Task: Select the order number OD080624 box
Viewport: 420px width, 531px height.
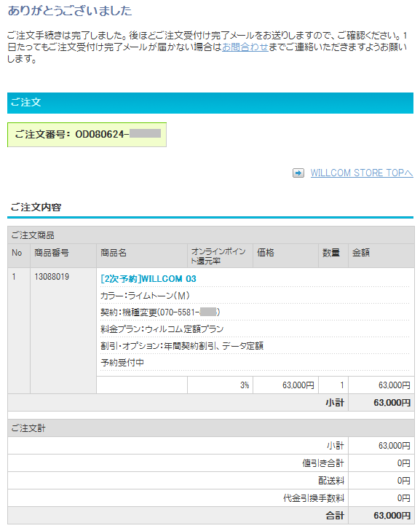Action: coord(87,135)
